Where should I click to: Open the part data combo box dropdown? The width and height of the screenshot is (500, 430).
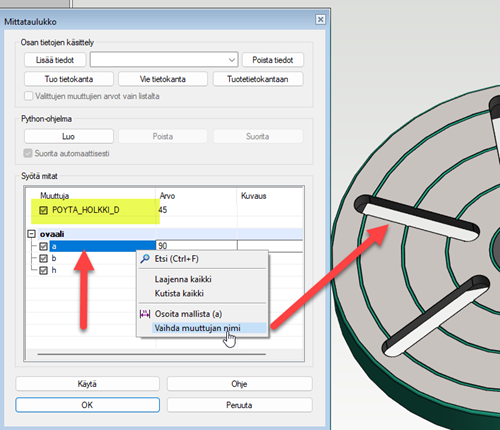[x=232, y=60]
